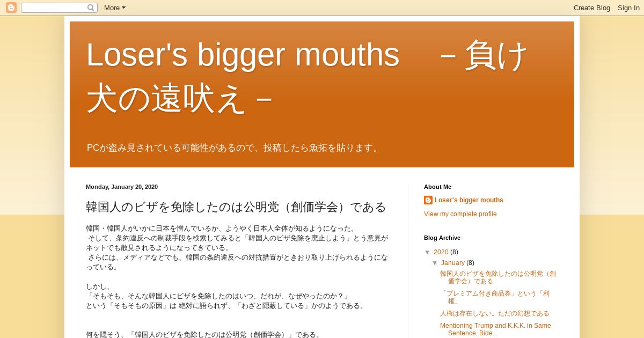
Task: Click the date header Monday, January 20, 2020
Action: click(x=122, y=187)
